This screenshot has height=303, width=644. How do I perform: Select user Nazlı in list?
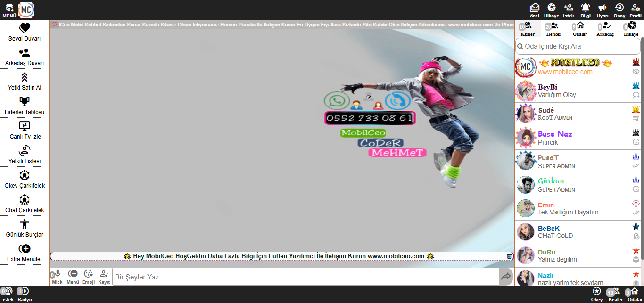coord(578,277)
